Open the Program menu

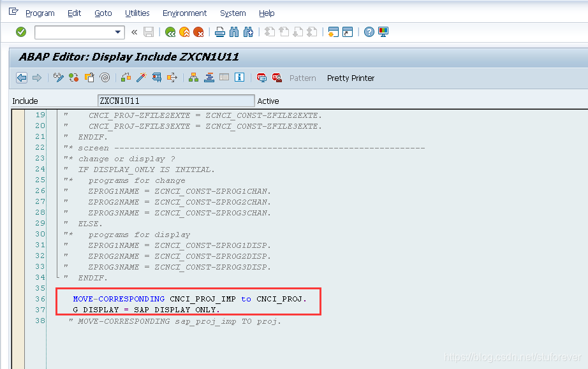(x=40, y=13)
